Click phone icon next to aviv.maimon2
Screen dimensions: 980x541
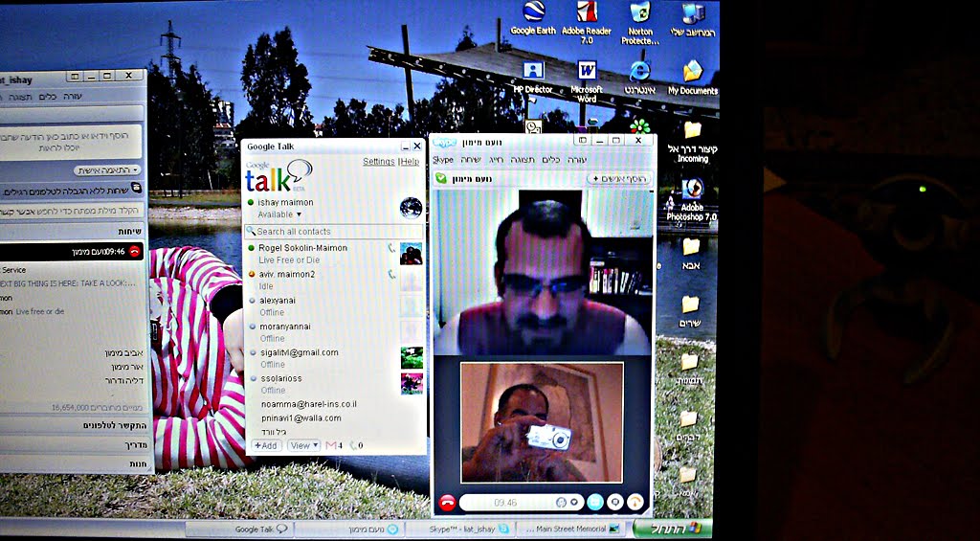[x=391, y=274]
